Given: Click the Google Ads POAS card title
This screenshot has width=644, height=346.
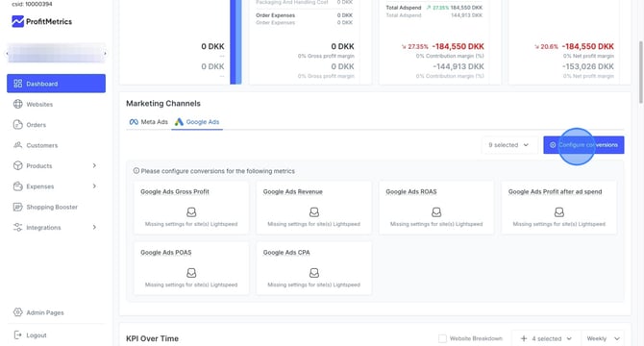Looking at the screenshot, I should click(166, 253).
